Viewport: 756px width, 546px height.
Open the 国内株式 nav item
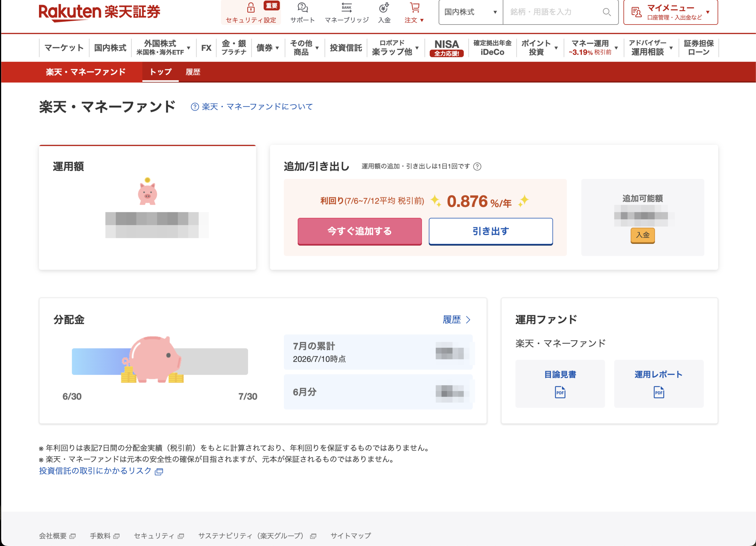pyautogui.click(x=110, y=48)
